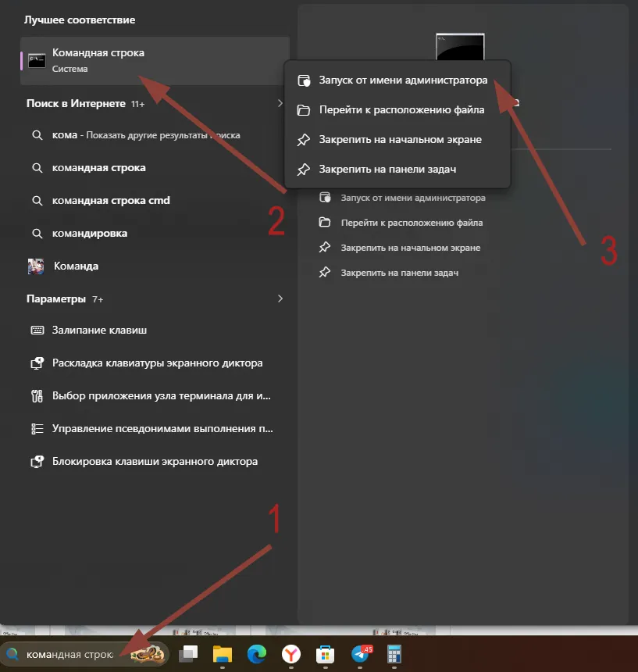The height and width of the screenshot is (672, 638).
Task: Select Закрепить на начальном экране in context menu
Action: click(400, 140)
